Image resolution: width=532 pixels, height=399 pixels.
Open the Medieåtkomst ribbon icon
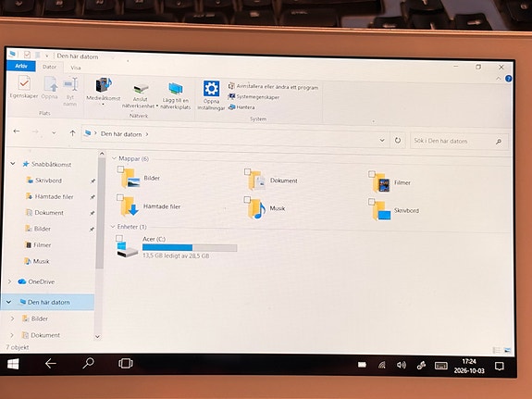103,85
